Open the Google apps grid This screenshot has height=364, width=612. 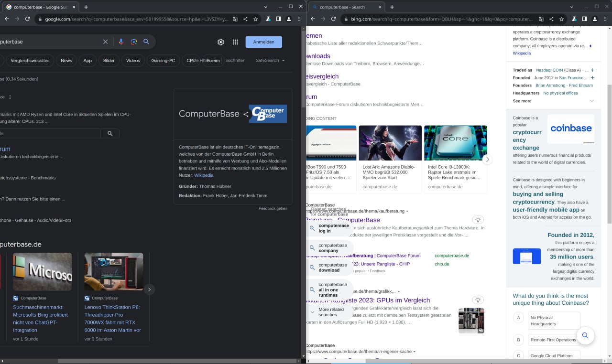(235, 42)
